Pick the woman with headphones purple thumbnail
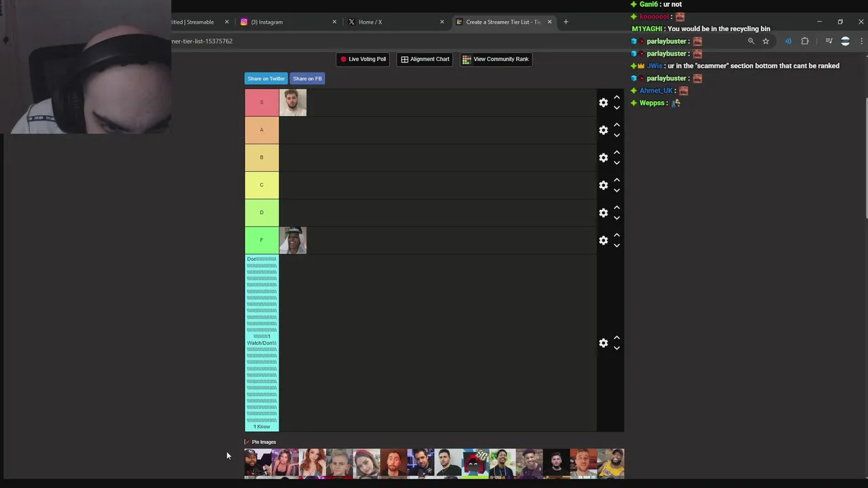The image size is (868, 488). pos(285,462)
